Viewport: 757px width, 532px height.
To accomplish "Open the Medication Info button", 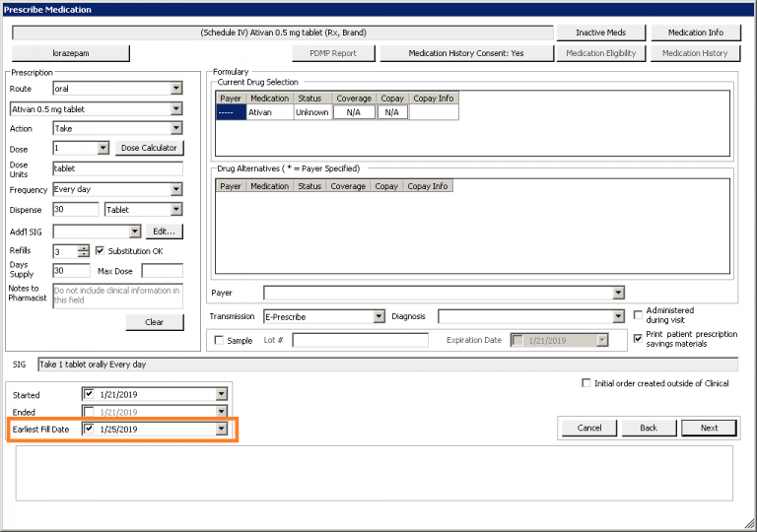I will (695, 33).
